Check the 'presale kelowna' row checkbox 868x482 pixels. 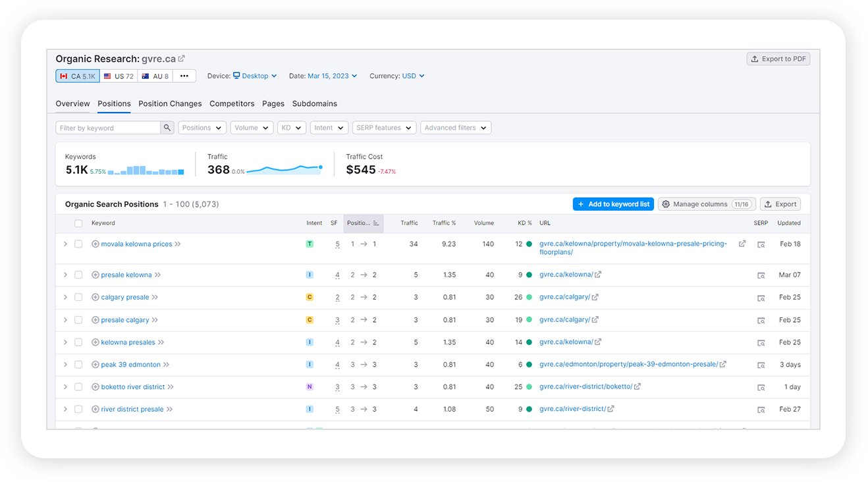coord(78,275)
